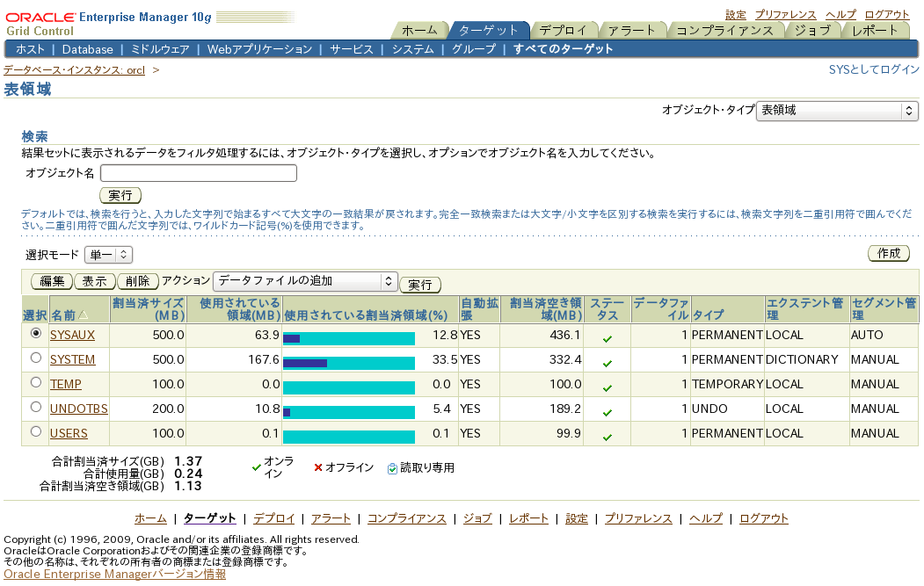Open the アクション dropdown

tap(305, 281)
